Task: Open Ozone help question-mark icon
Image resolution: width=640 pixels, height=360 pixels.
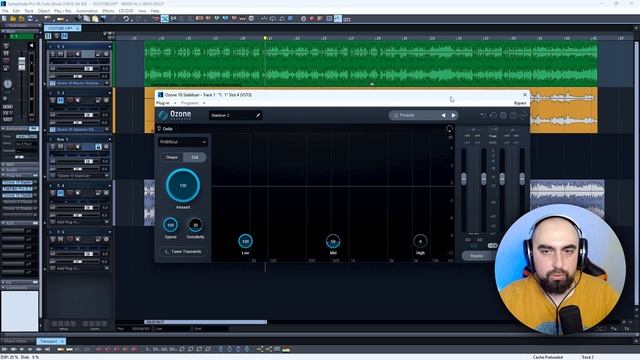Action: [513, 116]
